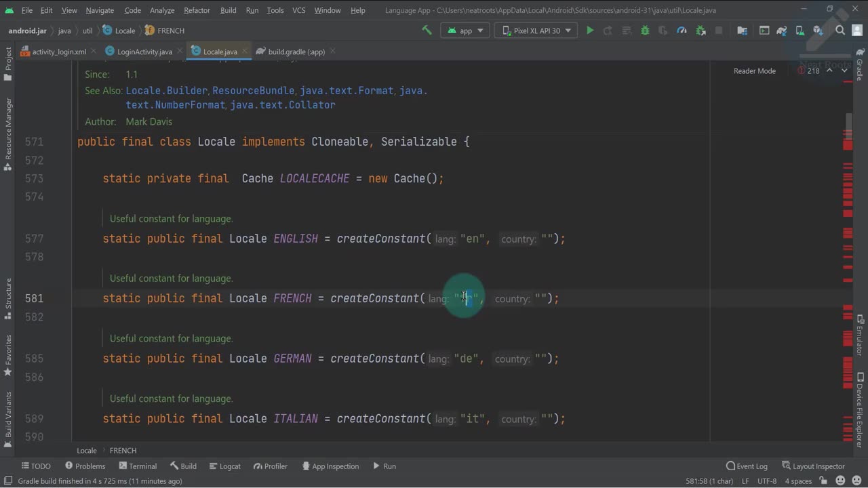Open Search Everywhere magnifier icon
The height and width of the screenshot is (488, 868).
(840, 30)
